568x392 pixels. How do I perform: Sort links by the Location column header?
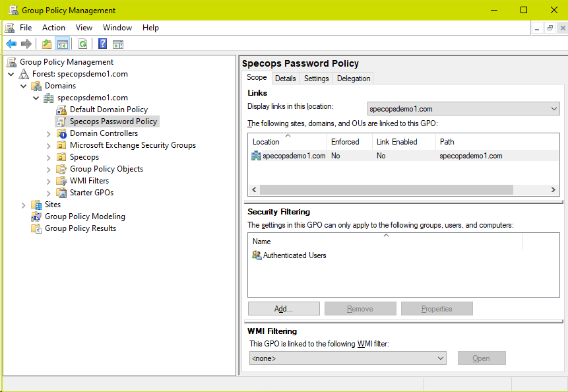coord(288,142)
